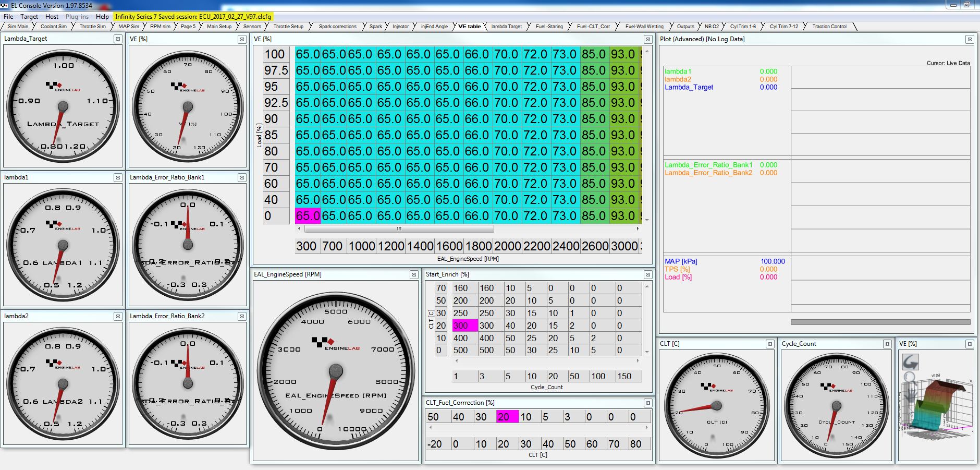Open the Target menu

29,17
